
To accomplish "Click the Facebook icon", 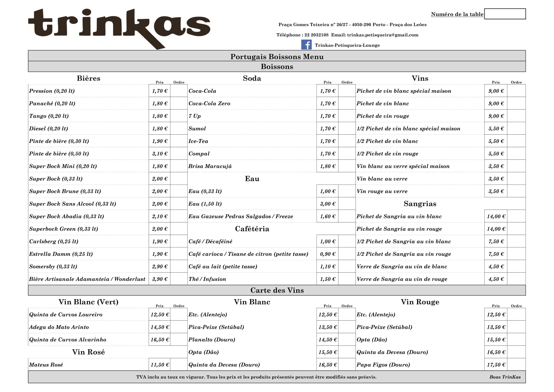I will [306, 45].
